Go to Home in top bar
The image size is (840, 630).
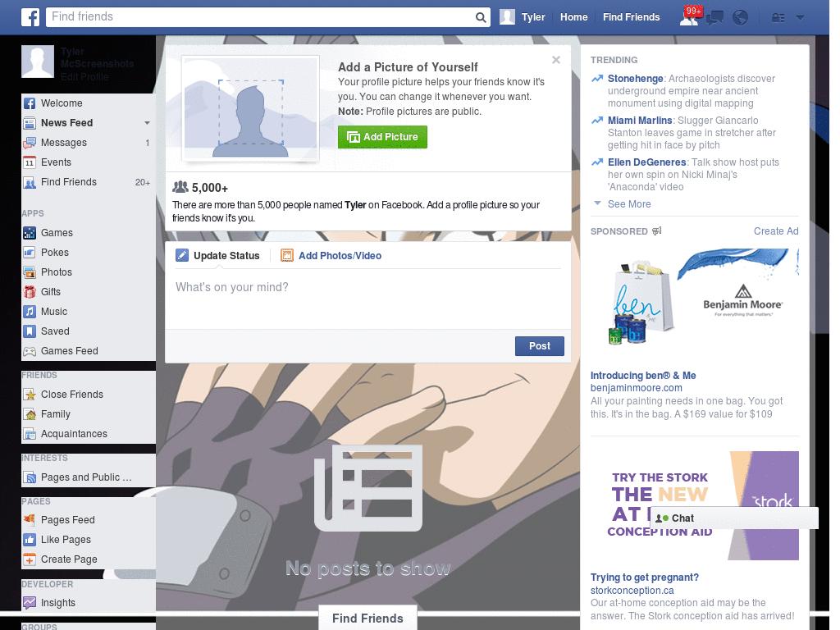coord(573,17)
